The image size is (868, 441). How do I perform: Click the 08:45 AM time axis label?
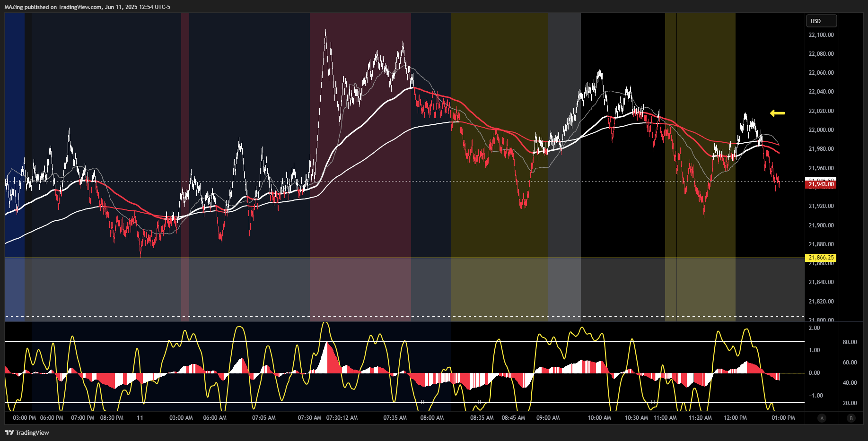pyautogui.click(x=513, y=418)
